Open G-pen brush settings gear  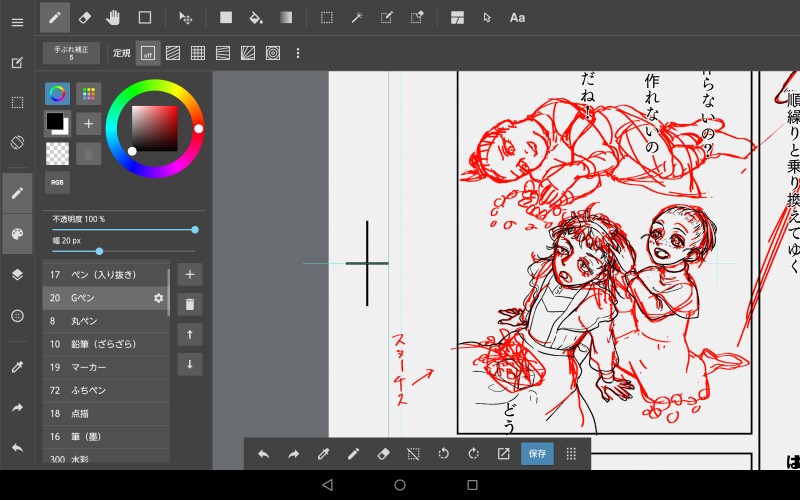[158, 298]
